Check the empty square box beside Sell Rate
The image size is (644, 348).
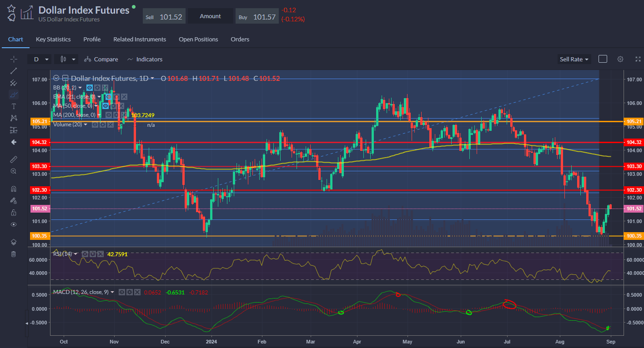pyautogui.click(x=603, y=59)
